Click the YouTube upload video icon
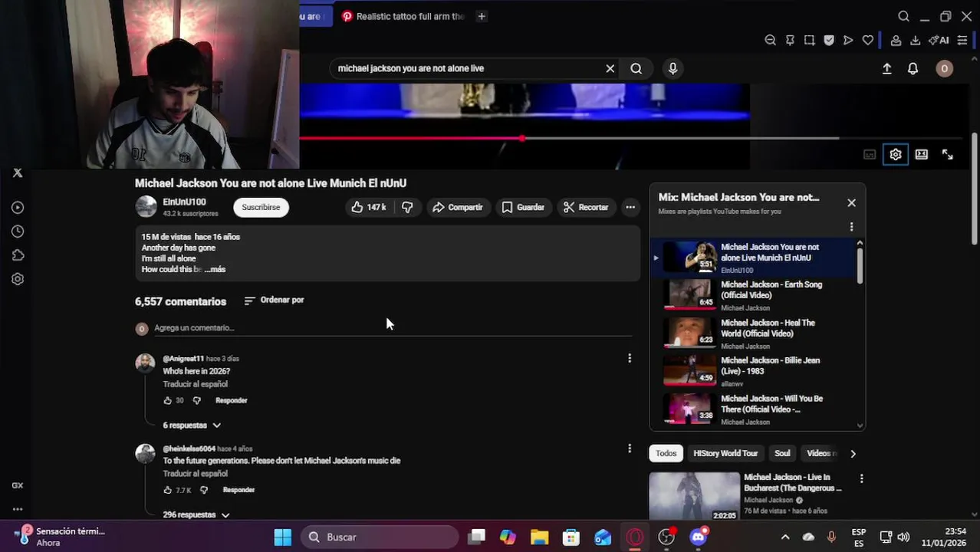Screen dimensions: 980x552 click(x=886, y=68)
